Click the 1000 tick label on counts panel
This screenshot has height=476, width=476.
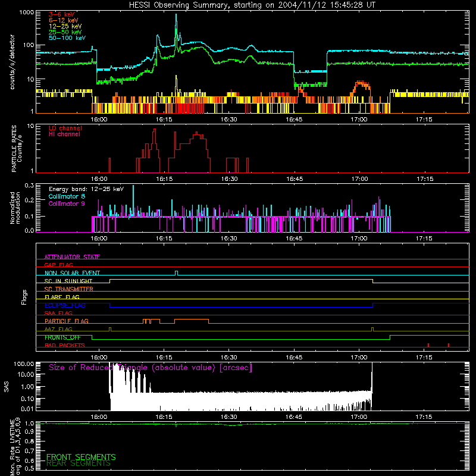pyautogui.click(x=27, y=12)
